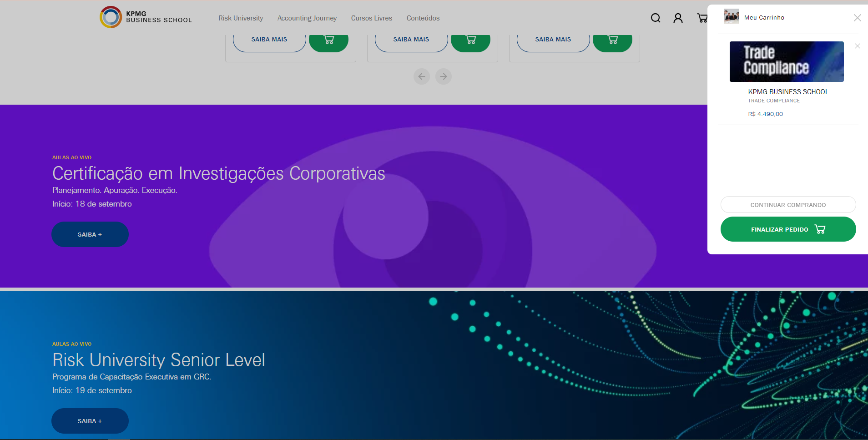868x440 pixels.
Task: Click 'Início: 18 de setembro' text
Action: coord(92,204)
